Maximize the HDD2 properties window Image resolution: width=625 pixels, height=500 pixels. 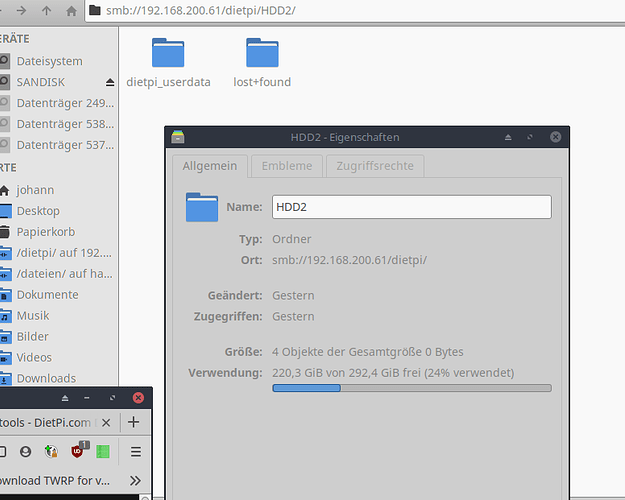tap(530, 137)
